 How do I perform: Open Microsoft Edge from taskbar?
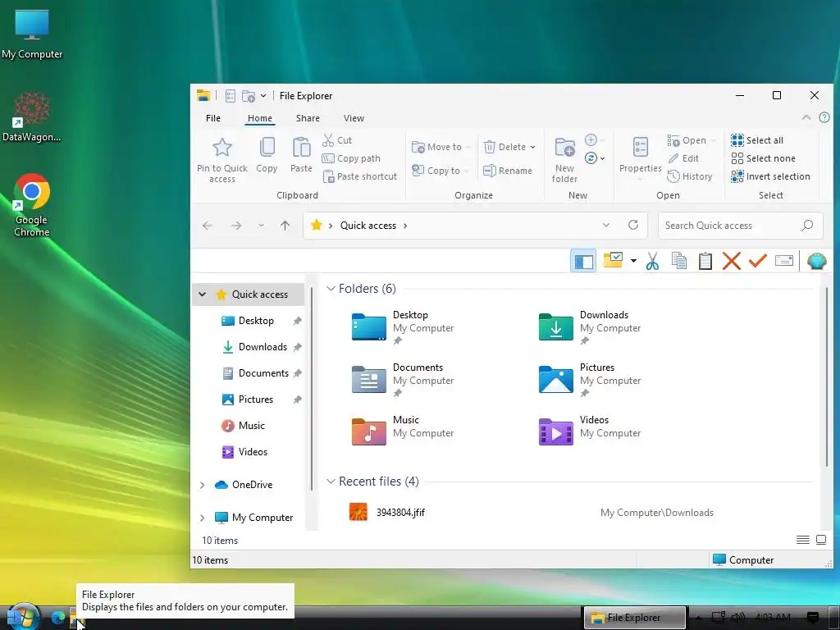57,618
